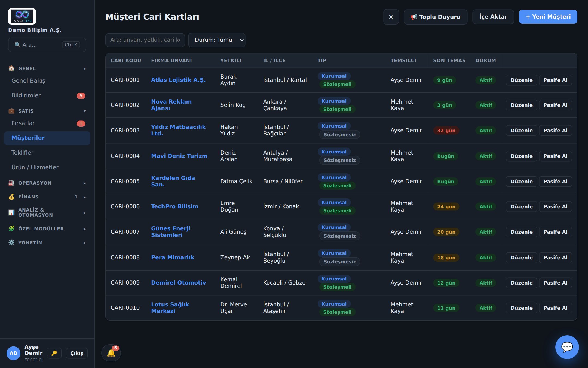This screenshot has height=368, width=588.
Task: Click the + Yeni Müşteri button
Action: click(548, 17)
